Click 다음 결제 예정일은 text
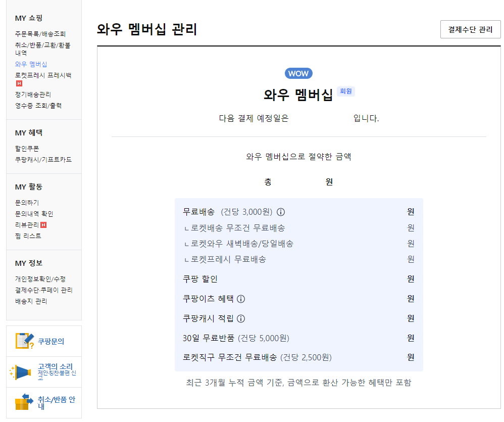 point(254,118)
